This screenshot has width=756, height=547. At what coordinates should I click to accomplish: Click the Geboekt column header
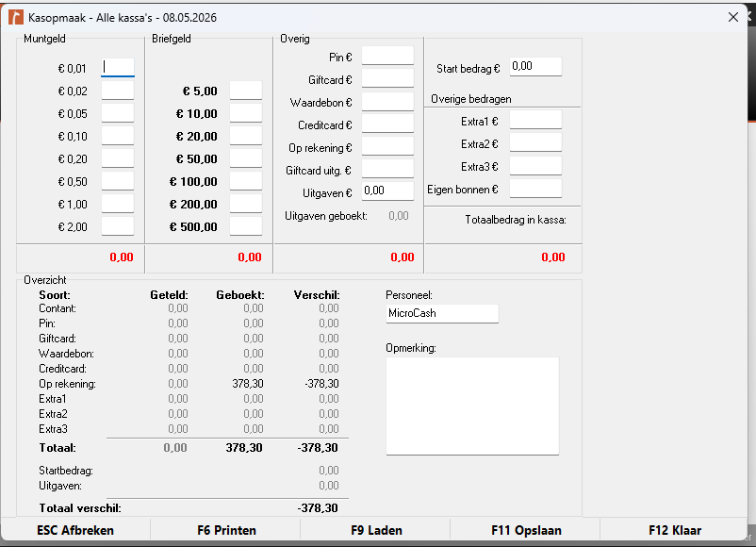[x=240, y=295]
